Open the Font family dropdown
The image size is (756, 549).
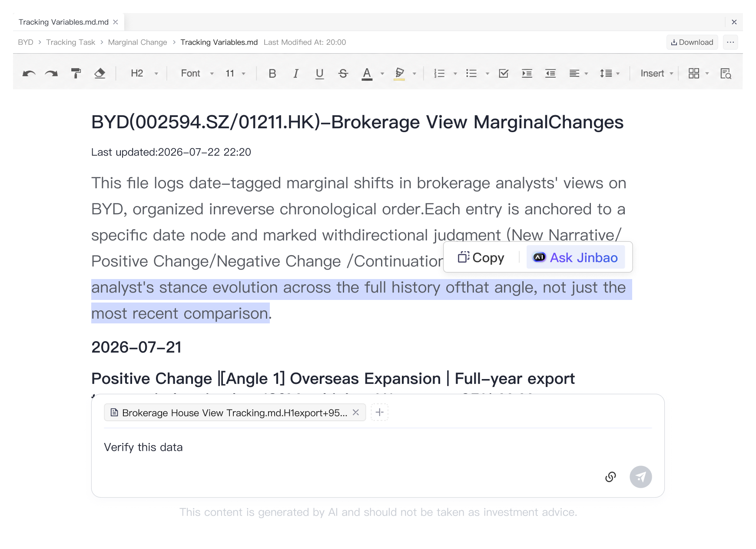(x=197, y=73)
